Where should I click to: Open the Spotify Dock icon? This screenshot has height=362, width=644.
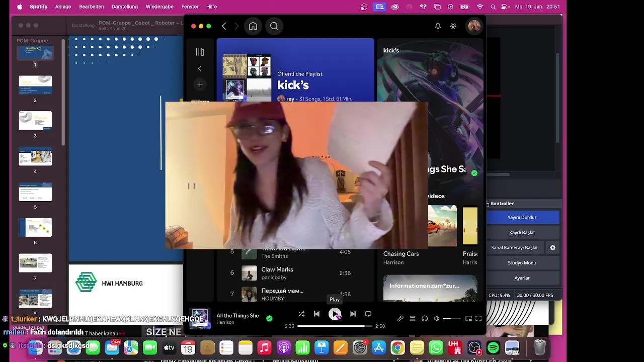[x=493, y=347]
